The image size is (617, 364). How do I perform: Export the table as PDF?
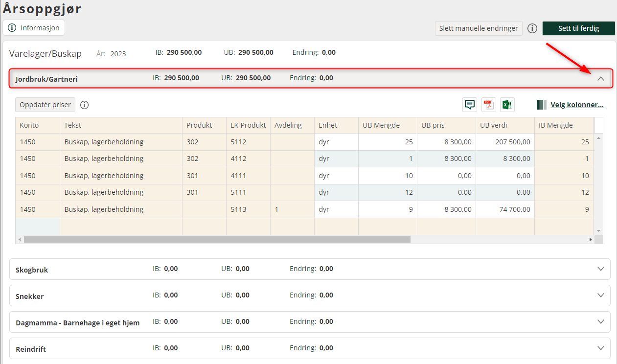[488, 104]
